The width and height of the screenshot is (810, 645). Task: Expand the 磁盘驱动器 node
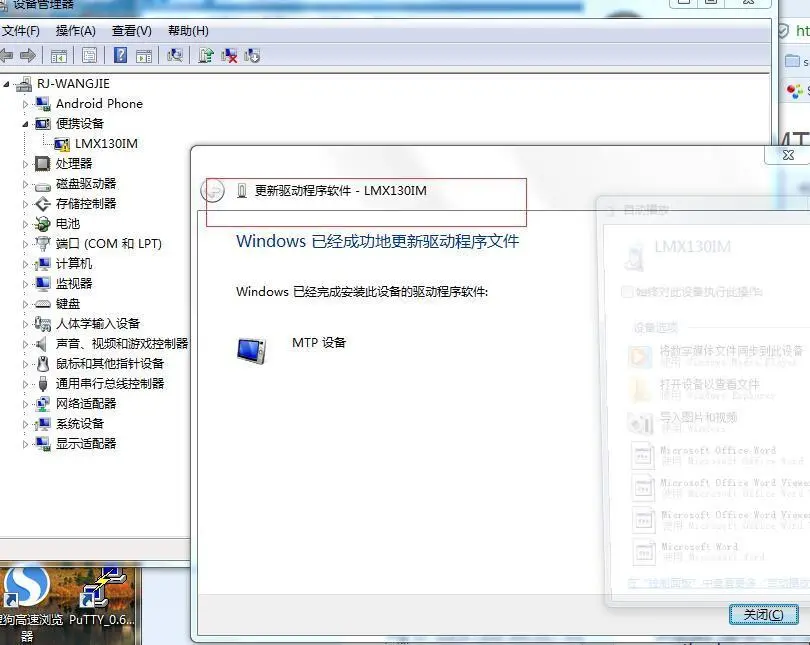[25, 184]
